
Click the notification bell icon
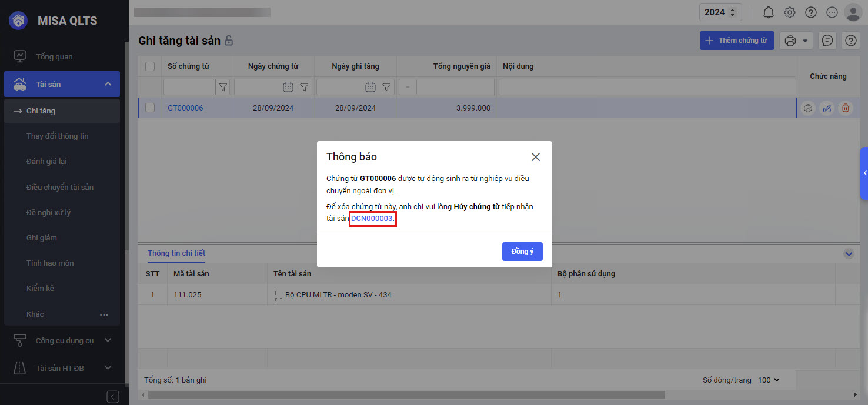[x=769, y=12]
